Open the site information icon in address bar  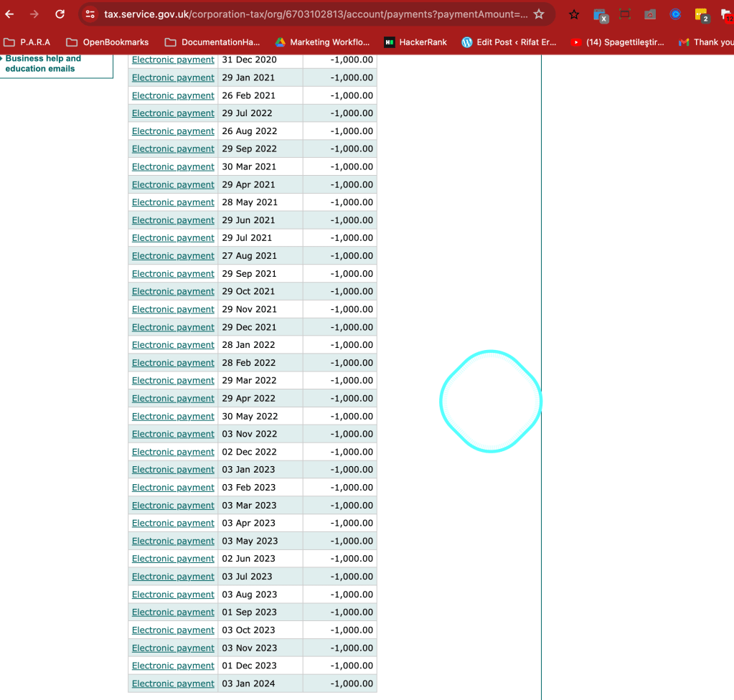point(90,14)
